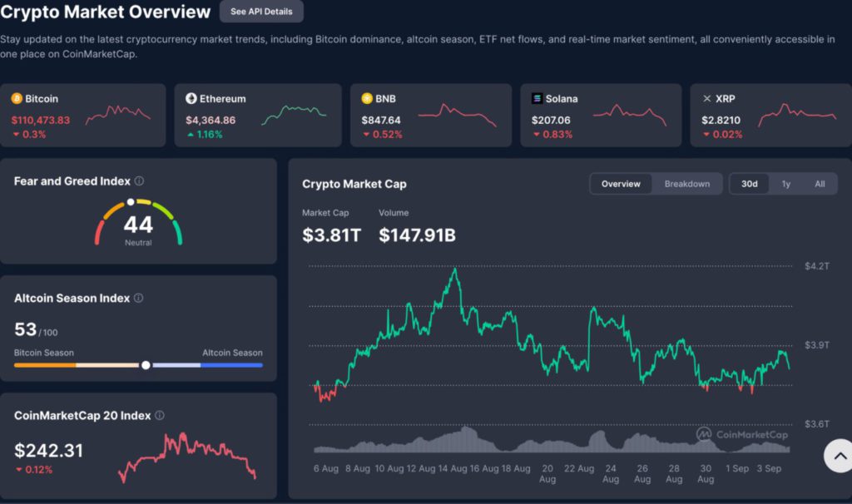
Task: Click the Altcoin Season Index slider handle
Action: (146, 365)
